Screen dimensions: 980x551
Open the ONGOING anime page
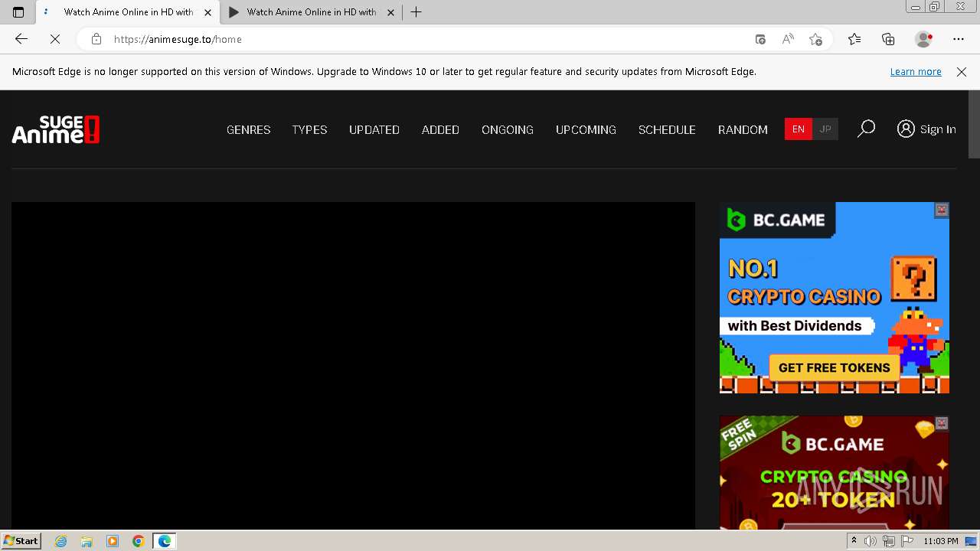pyautogui.click(x=508, y=130)
